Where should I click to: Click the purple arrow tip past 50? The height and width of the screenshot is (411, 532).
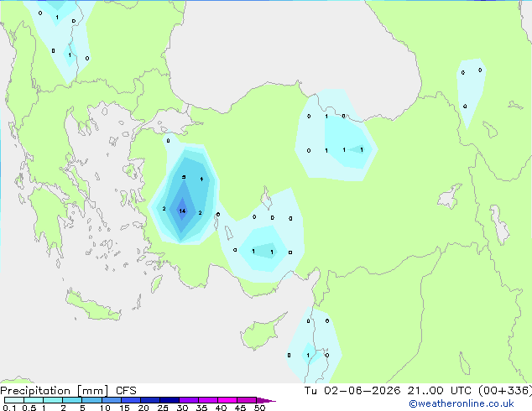tap(266, 400)
